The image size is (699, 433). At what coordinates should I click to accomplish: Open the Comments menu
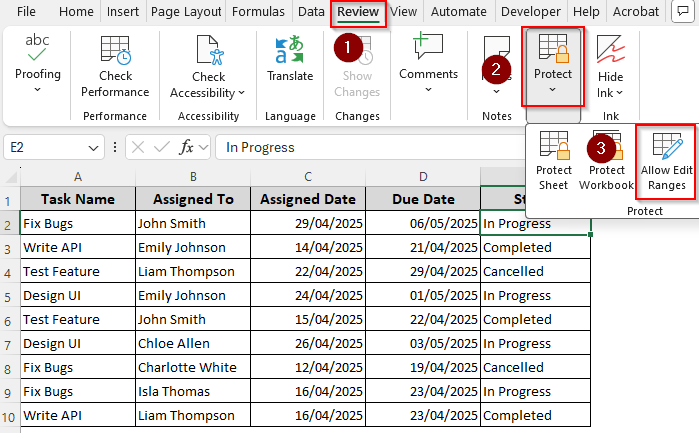pos(428,62)
